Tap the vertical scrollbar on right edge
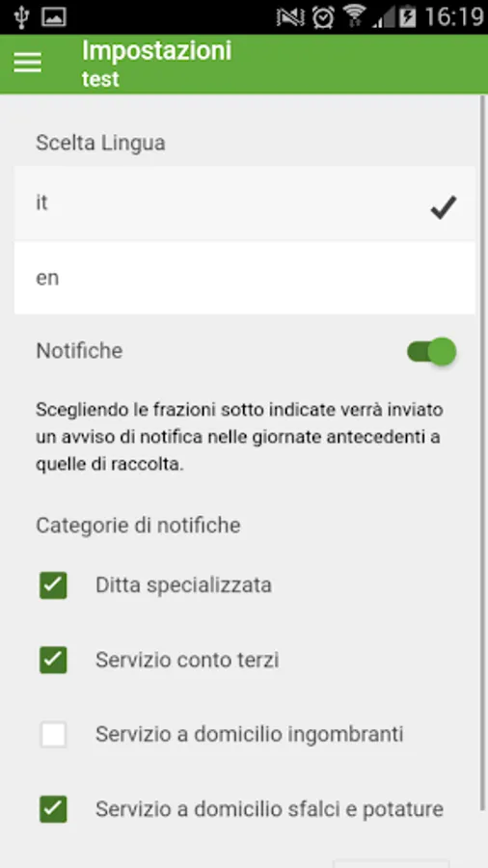 pos(485,454)
